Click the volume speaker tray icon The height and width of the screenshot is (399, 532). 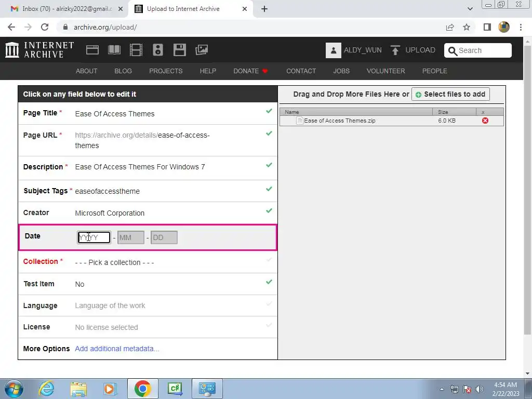pos(480,389)
